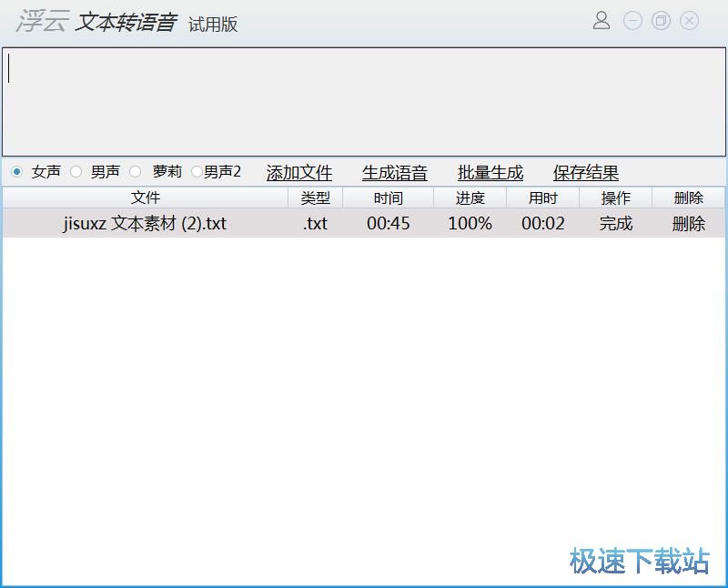
Task: Click the 类型 column header
Action: click(315, 198)
